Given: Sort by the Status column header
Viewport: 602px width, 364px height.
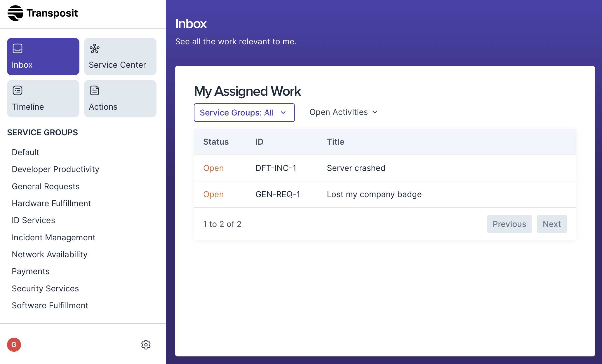Looking at the screenshot, I should pyautogui.click(x=216, y=142).
